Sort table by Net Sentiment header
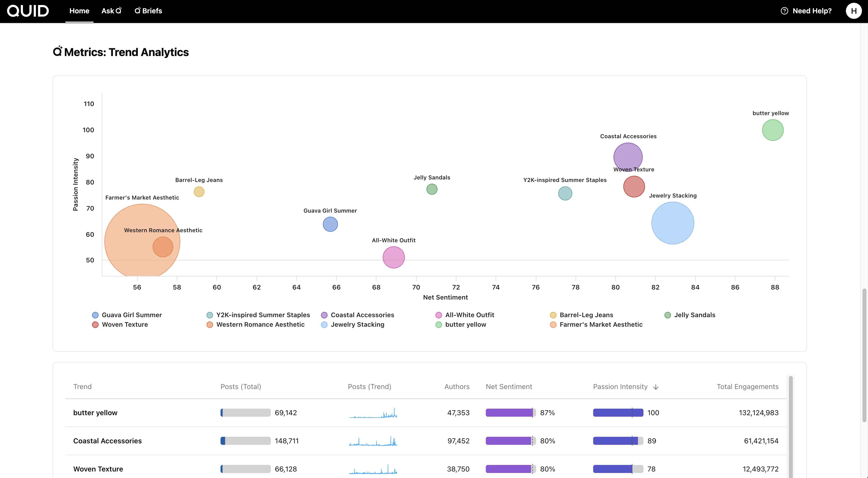Viewport: 868px width, 478px height. click(508, 387)
